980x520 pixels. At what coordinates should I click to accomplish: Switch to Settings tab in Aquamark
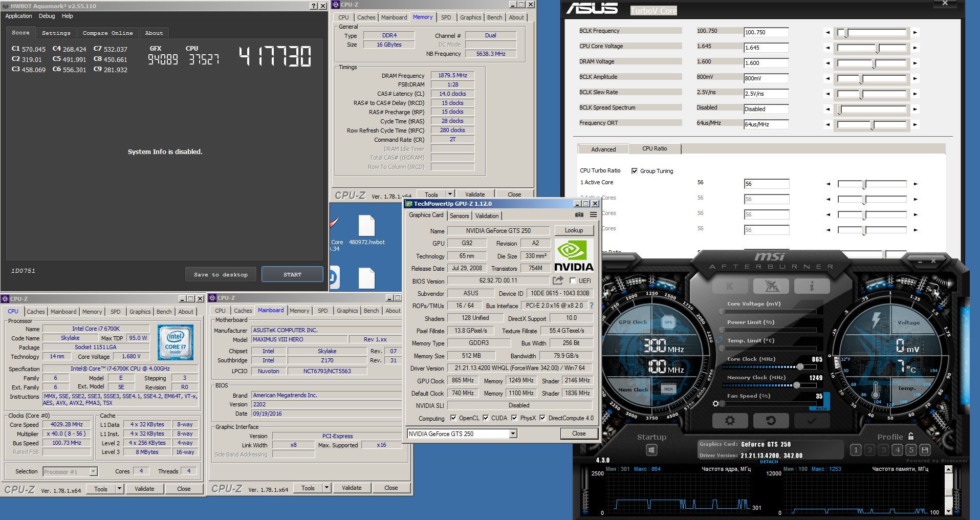(x=56, y=33)
